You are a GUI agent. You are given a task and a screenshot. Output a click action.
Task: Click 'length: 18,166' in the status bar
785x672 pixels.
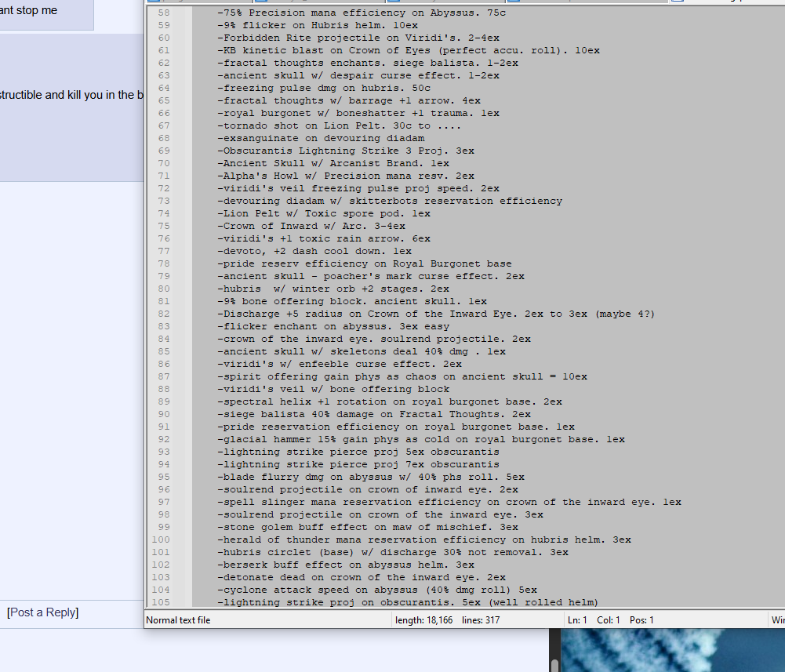pos(423,620)
